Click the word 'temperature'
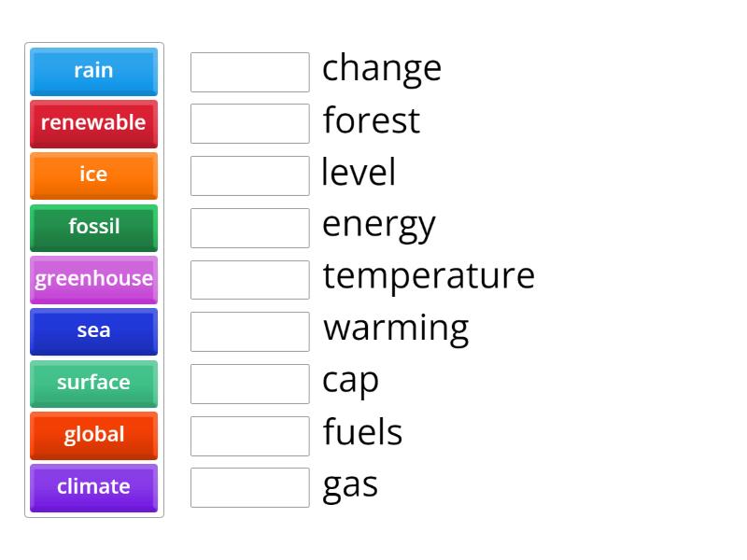This screenshot has height=560, width=747. coord(429,276)
